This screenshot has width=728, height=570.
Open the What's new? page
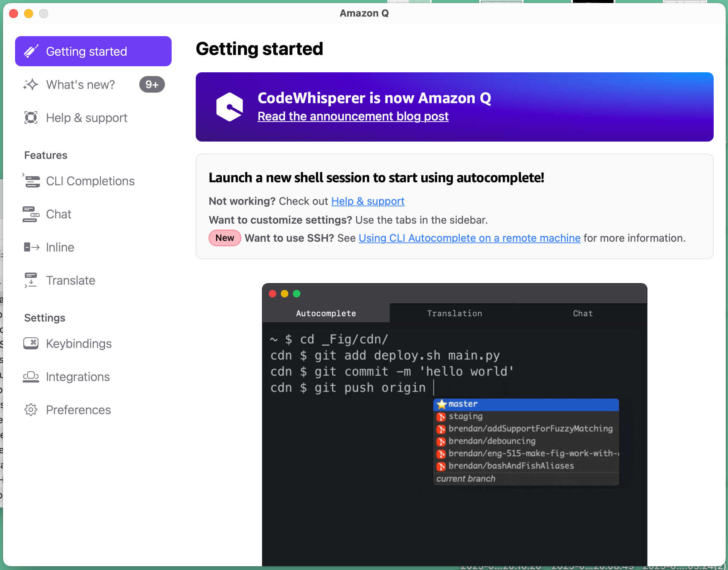point(93,84)
